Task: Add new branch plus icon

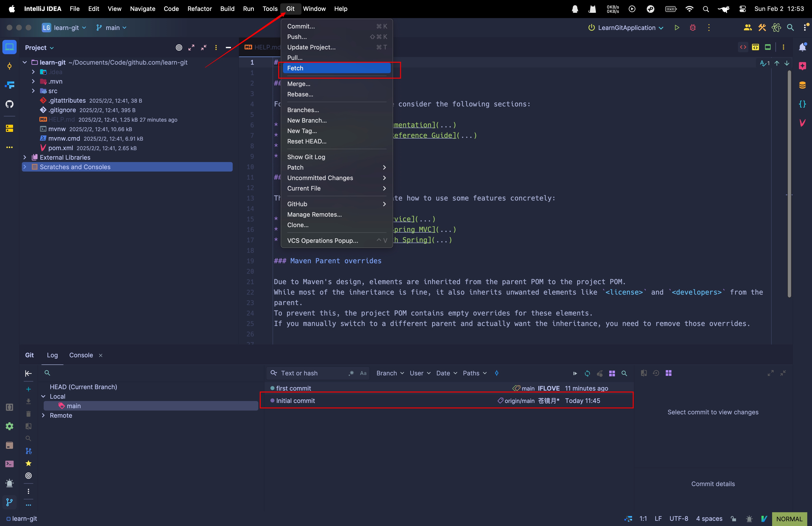Action: pyautogui.click(x=28, y=389)
